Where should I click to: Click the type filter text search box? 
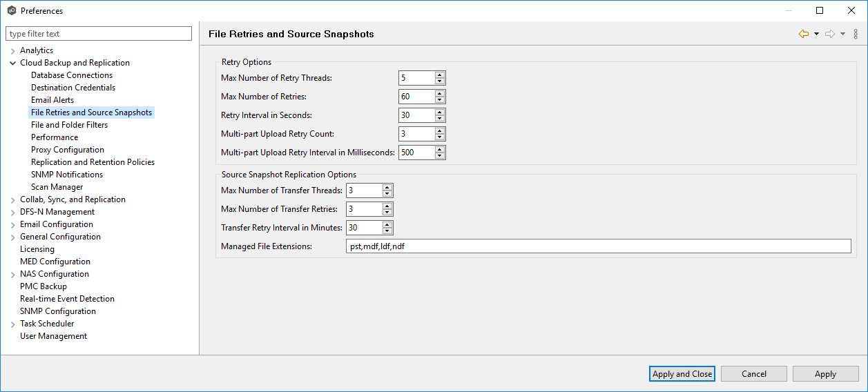(99, 34)
